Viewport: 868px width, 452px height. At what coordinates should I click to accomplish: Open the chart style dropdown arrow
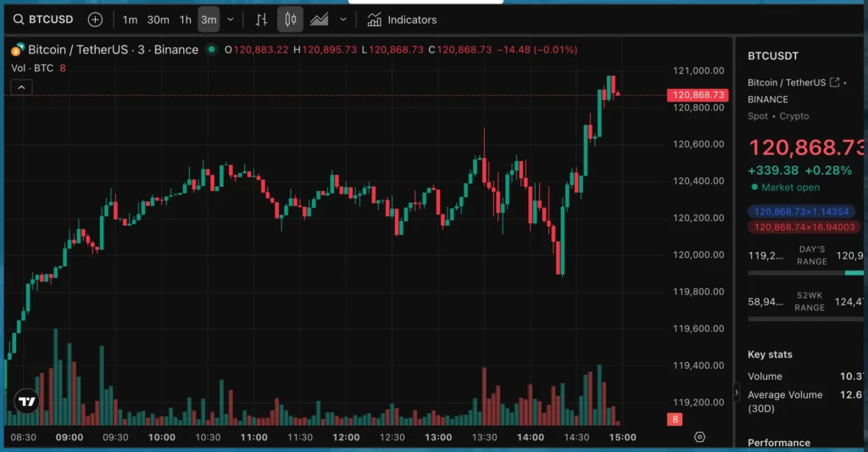coord(342,19)
